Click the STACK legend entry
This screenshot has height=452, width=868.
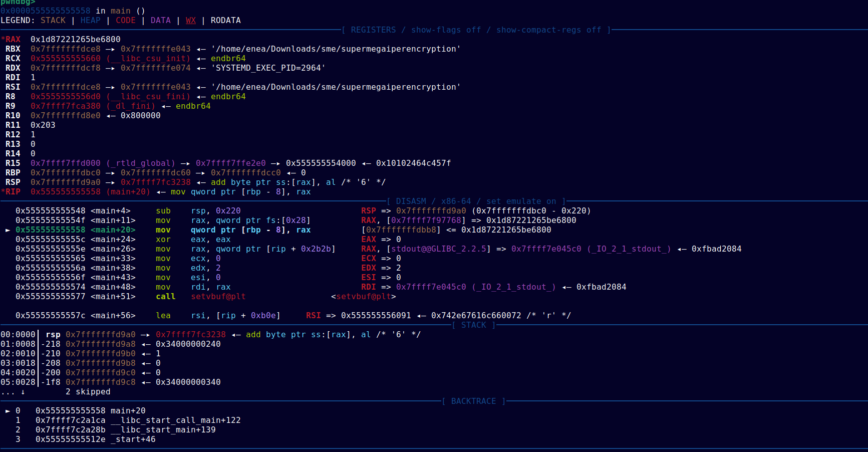pyautogui.click(x=53, y=20)
